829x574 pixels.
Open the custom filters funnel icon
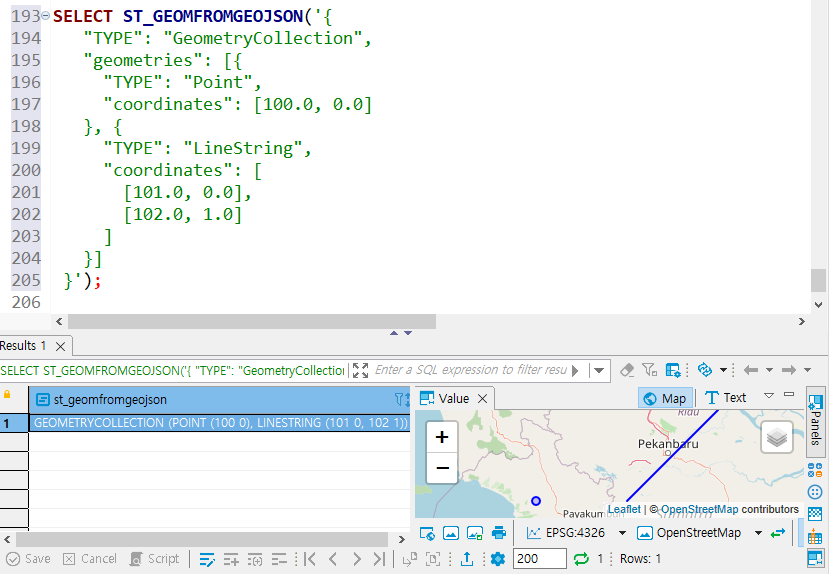click(649, 370)
